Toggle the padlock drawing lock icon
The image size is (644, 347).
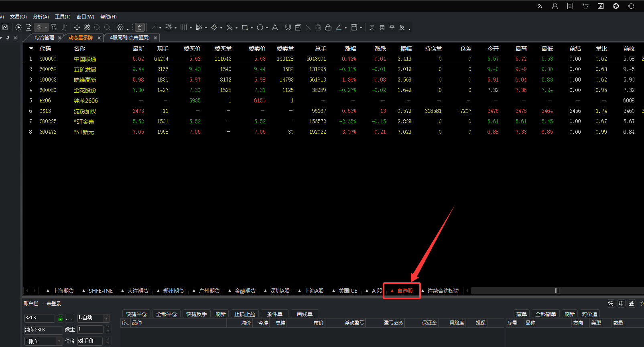[328, 27]
